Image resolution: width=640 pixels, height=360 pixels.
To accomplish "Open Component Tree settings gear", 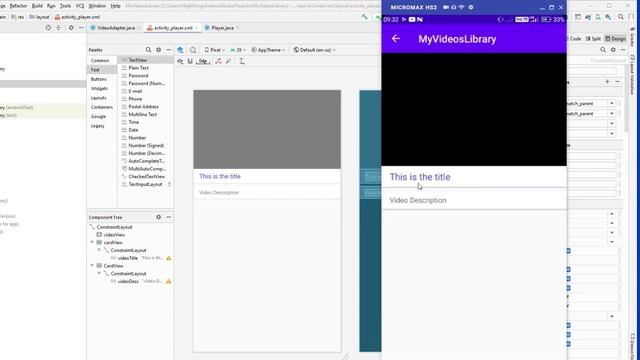I will coord(158,217).
